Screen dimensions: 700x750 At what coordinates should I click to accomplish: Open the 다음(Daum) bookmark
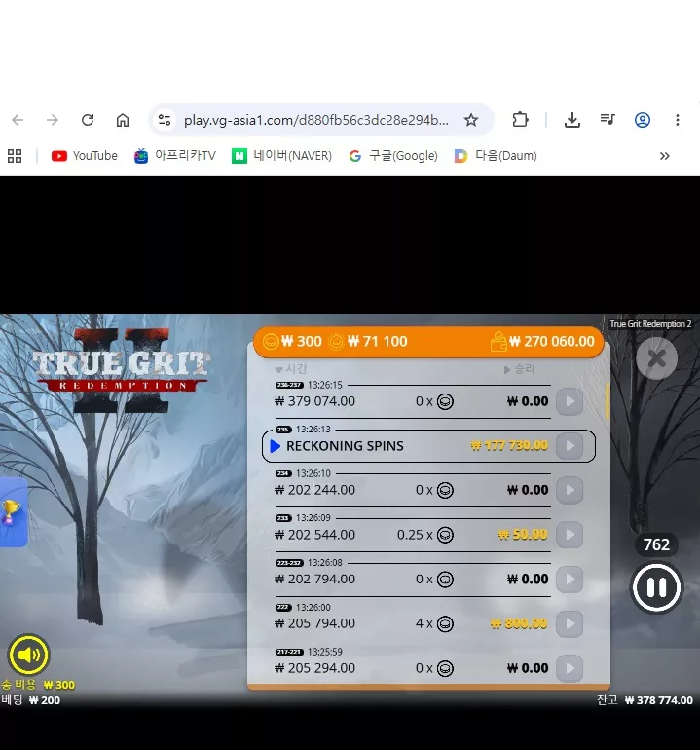(x=496, y=156)
